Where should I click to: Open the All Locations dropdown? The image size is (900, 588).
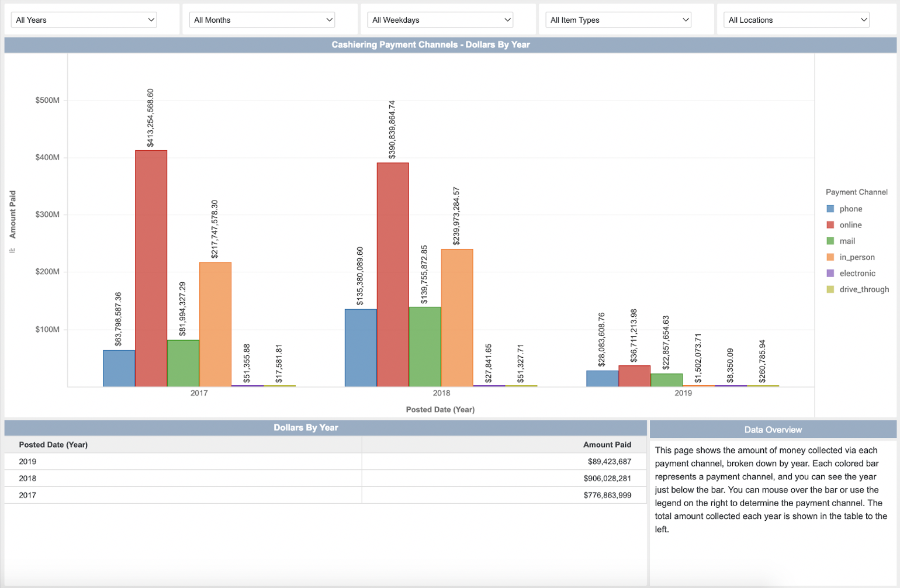797,20
